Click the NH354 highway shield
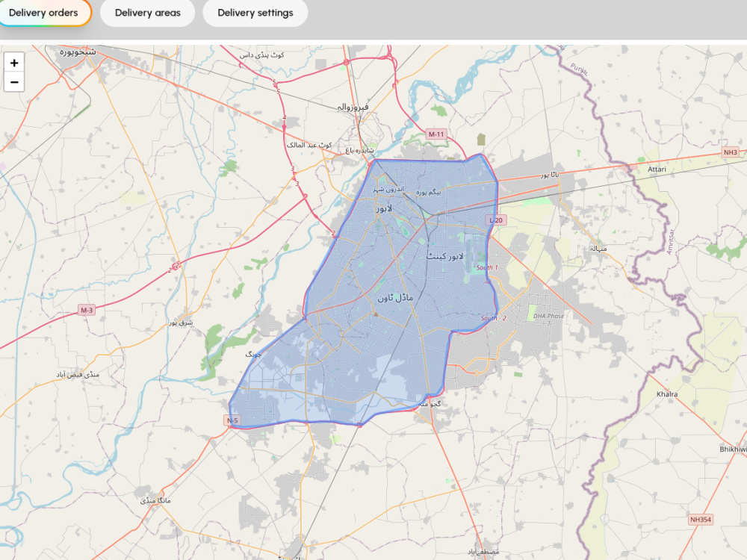Viewport: 747px width, 560px height. point(701,520)
